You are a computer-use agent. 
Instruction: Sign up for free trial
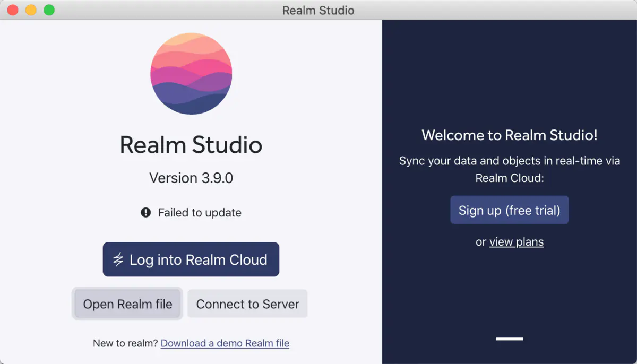[x=510, y=210]
